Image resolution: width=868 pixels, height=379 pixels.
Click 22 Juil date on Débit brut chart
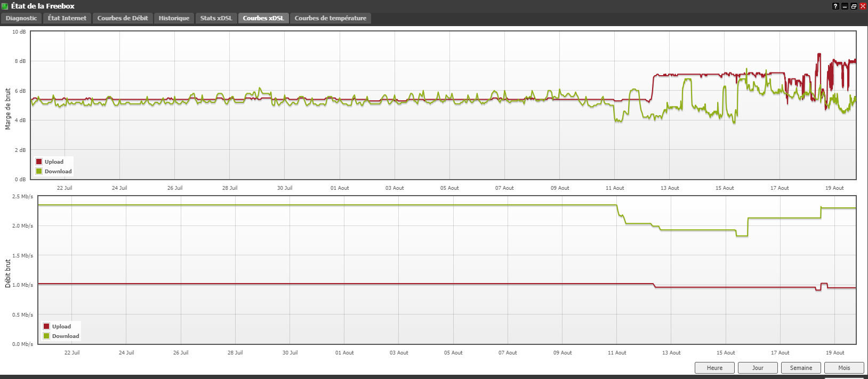tap(72, 352)
